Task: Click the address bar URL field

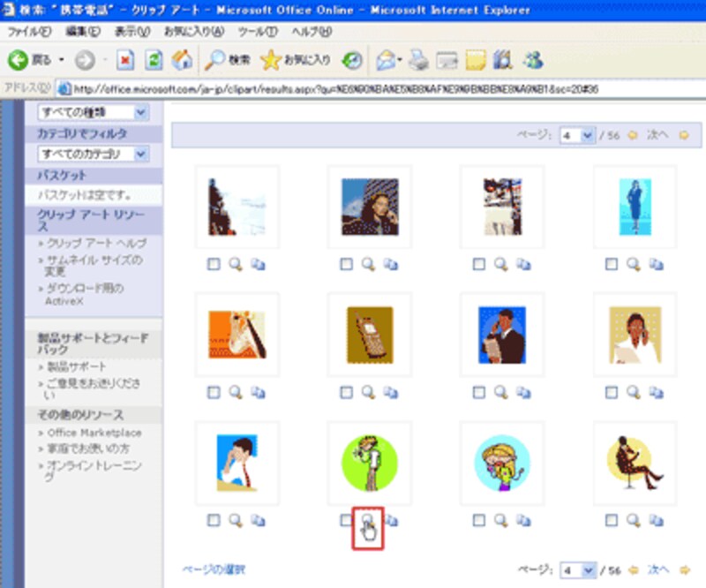Action: [x=371, y=88]
